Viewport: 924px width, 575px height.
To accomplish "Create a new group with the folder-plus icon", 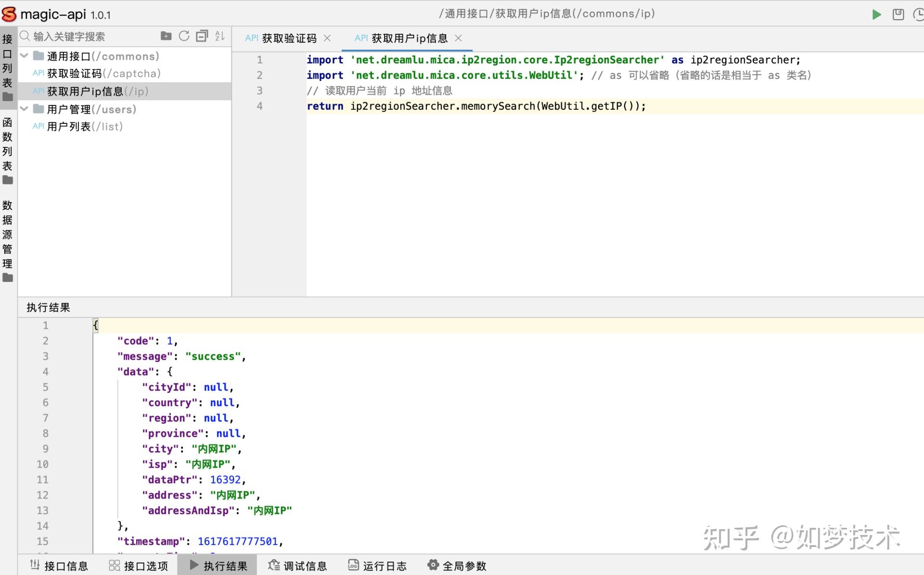I will pos(166,36).
